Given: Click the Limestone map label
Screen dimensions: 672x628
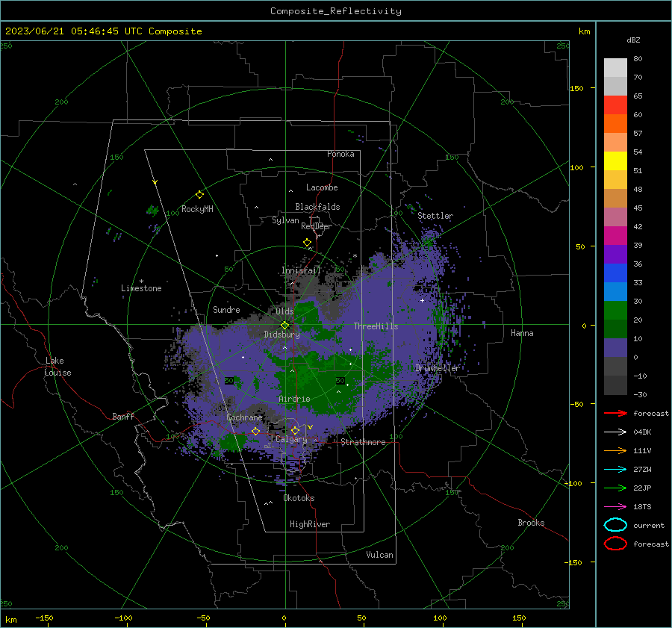Looking at the screenshot, I should click(141, 288).
